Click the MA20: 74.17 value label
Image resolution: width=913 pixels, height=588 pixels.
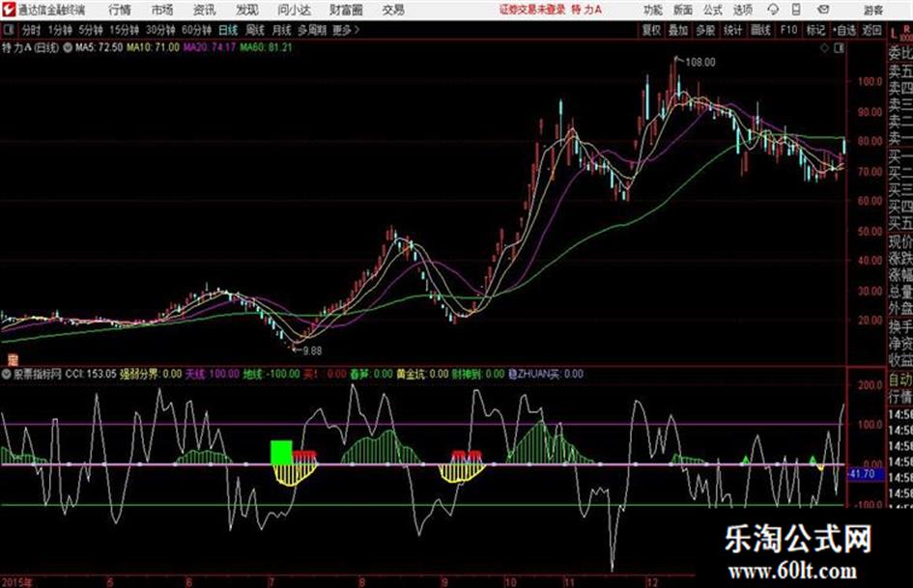(210, 47)
